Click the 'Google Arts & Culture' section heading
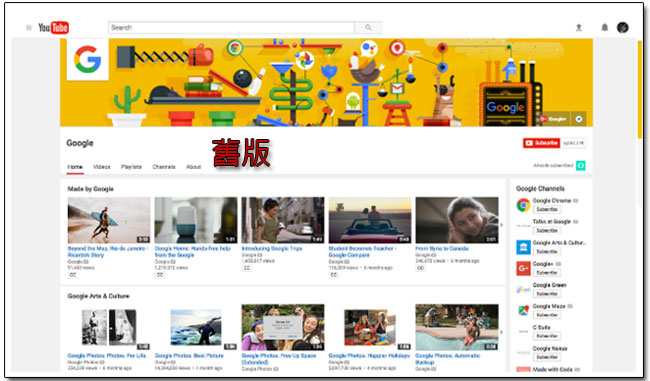The image size is (650, 381). pyautogui.click(x=98, y=296)
